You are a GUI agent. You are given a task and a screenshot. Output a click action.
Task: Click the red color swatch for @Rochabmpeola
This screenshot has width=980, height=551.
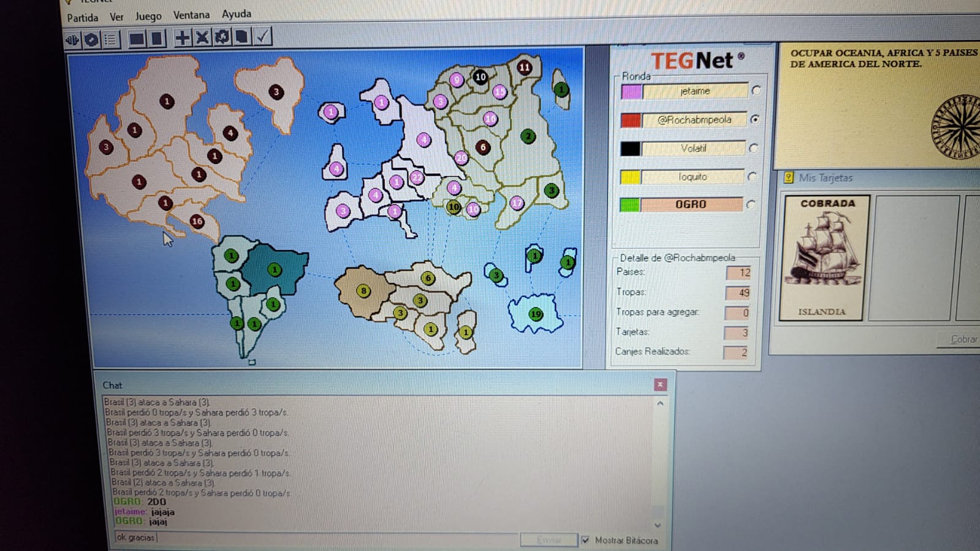click(x=631, y=120)
